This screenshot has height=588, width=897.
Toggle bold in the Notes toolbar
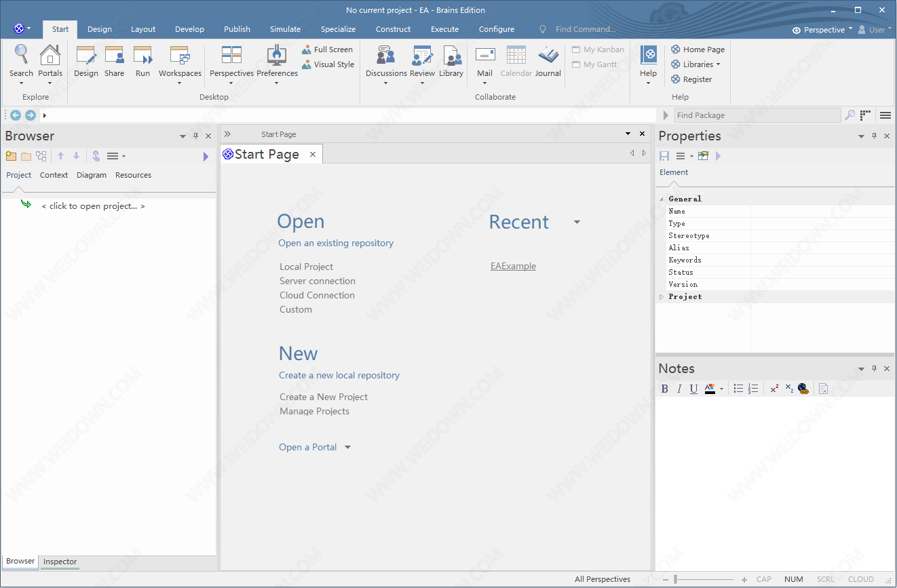665,389
